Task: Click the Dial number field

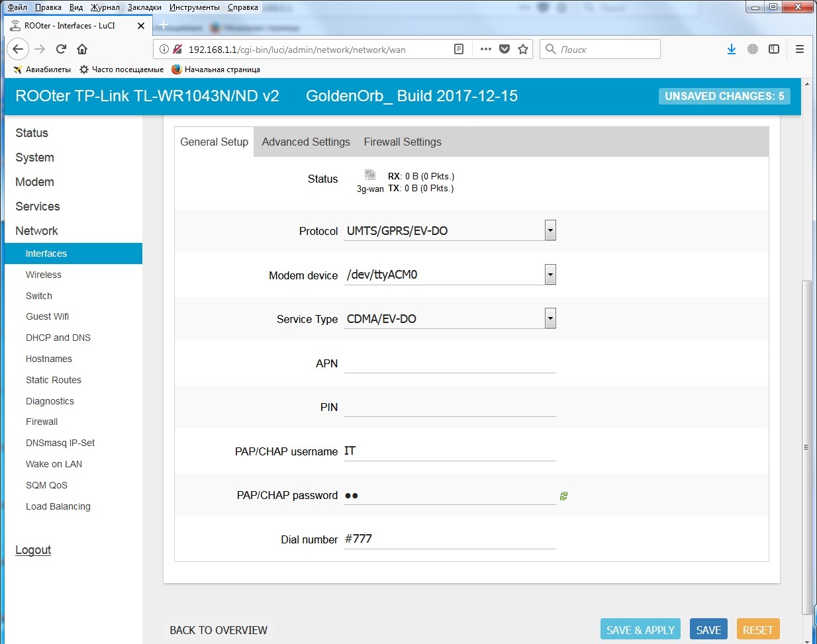Action: point(450,539)
